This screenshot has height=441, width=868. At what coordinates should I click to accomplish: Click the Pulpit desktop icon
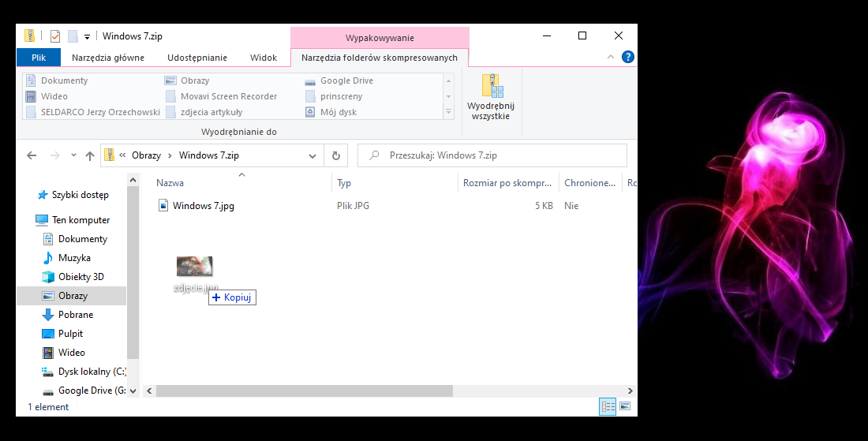pyautogui.click(x=48, y=334)
